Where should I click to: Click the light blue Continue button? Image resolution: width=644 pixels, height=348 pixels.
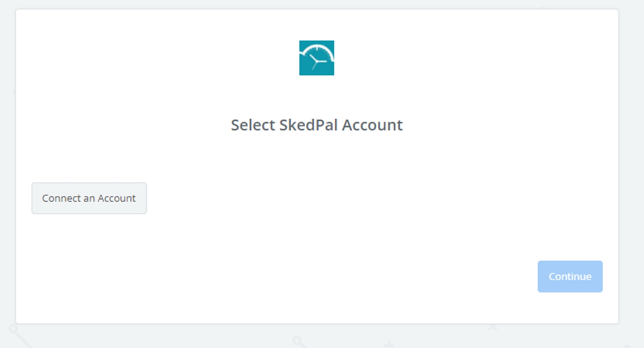tap(570, 276)
